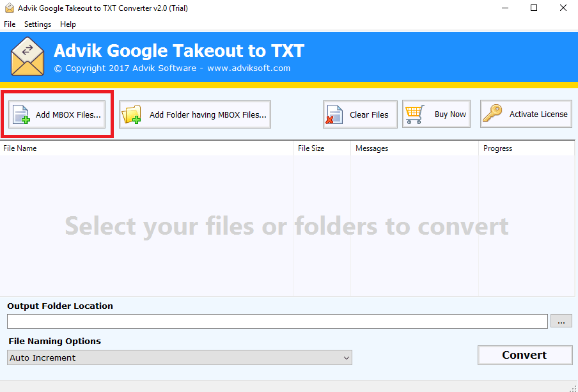Open the Settings menu
The width and height of the screenshot is (578, 392).
pyautogui.click(x=38, y=24)
